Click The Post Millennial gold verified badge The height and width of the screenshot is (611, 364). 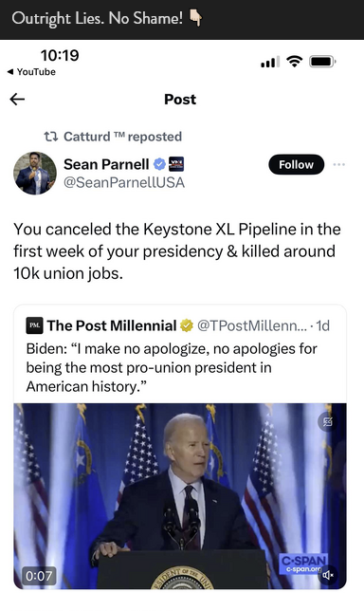[x=187, y=325]
